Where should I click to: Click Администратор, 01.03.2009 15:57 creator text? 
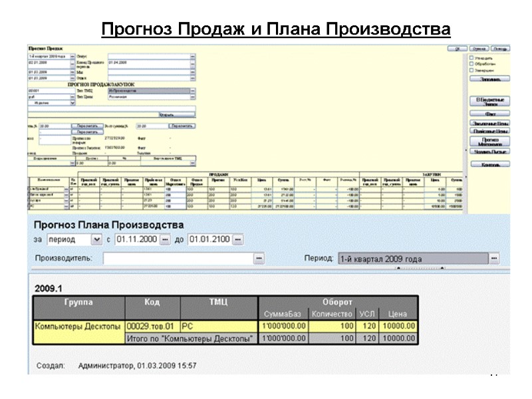point(137,366)
